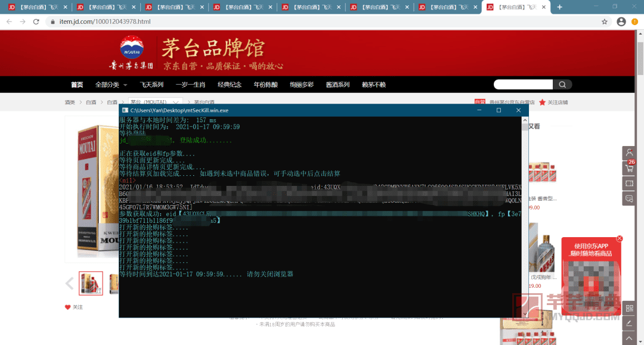Screen dimensions: 644x345
Task: Follow the shop via 关注店铺 star
Action: (x=553, y=102)
